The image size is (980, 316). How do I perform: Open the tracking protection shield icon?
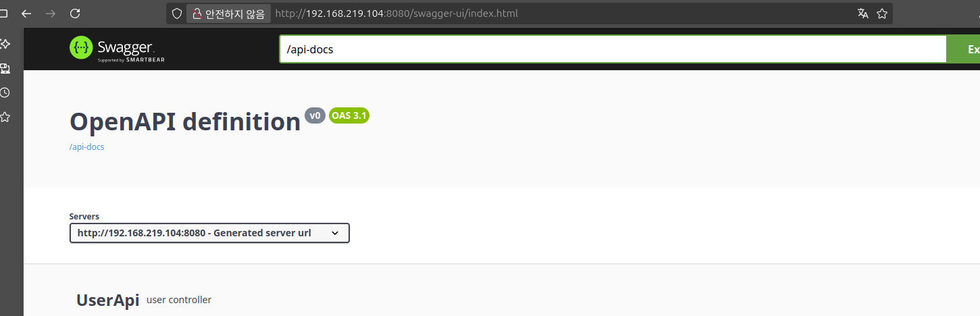point(177,14)
